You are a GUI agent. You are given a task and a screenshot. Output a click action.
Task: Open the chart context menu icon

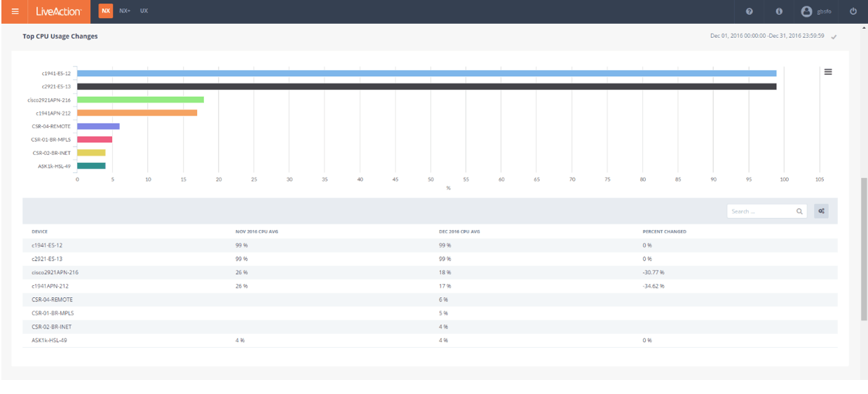point(828,72)
